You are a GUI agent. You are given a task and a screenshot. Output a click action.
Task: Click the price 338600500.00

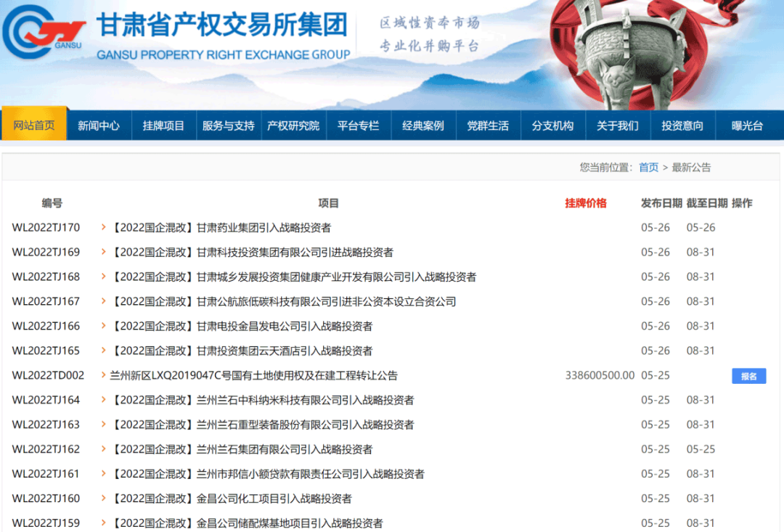[x=600, y=375]
